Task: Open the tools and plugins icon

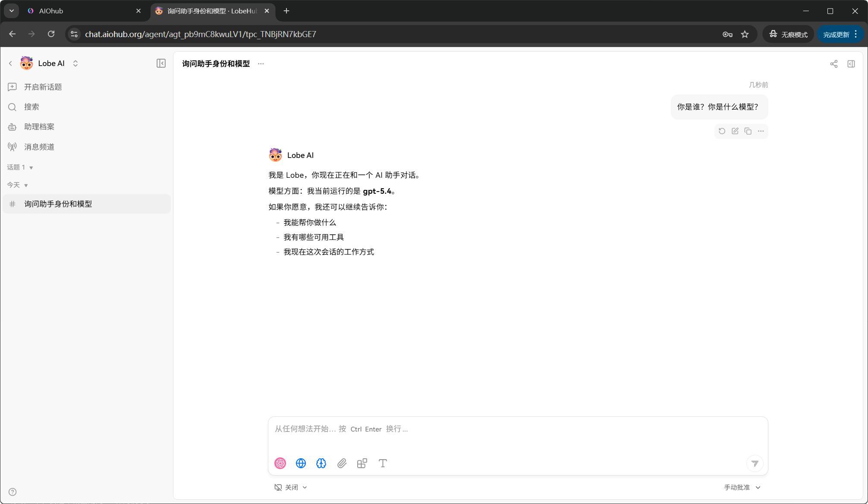Action: click(x=362, y=463)
